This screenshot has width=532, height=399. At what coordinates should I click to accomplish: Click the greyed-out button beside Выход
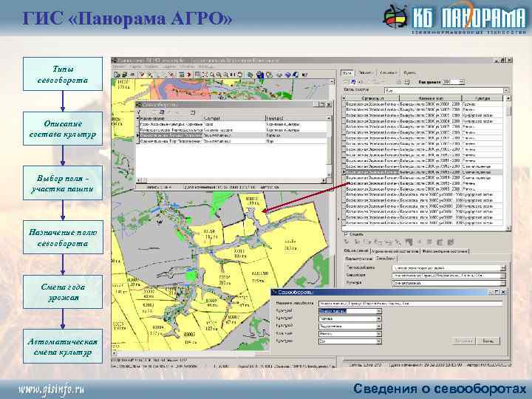point(463,341)
